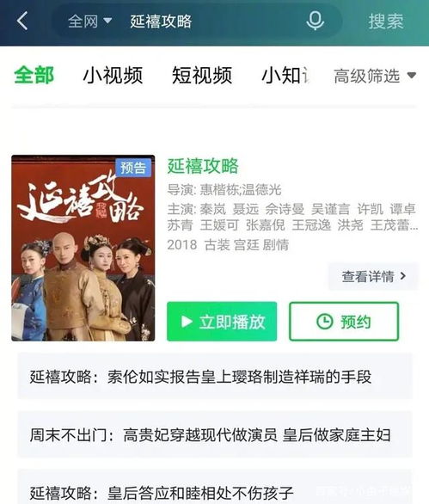Screen dimensions: 429x504
Task: Switch to the 小视频 tab
Action: coord(113,75)
